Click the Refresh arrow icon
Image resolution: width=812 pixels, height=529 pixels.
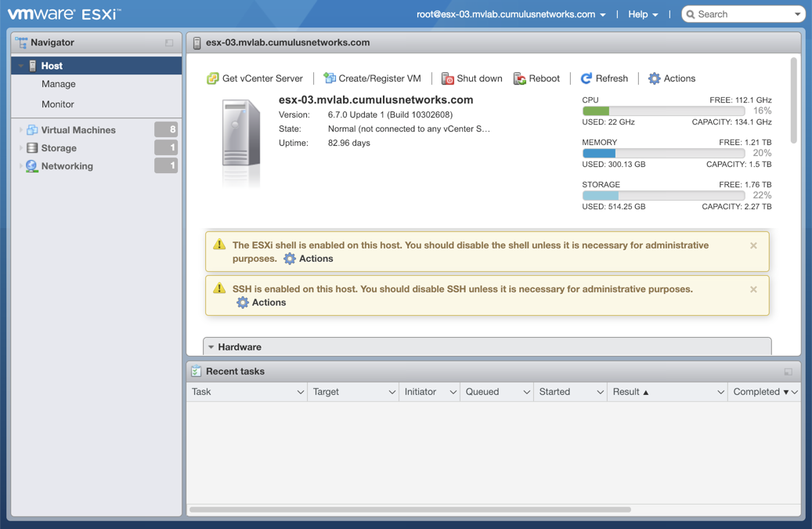point(586,78)
